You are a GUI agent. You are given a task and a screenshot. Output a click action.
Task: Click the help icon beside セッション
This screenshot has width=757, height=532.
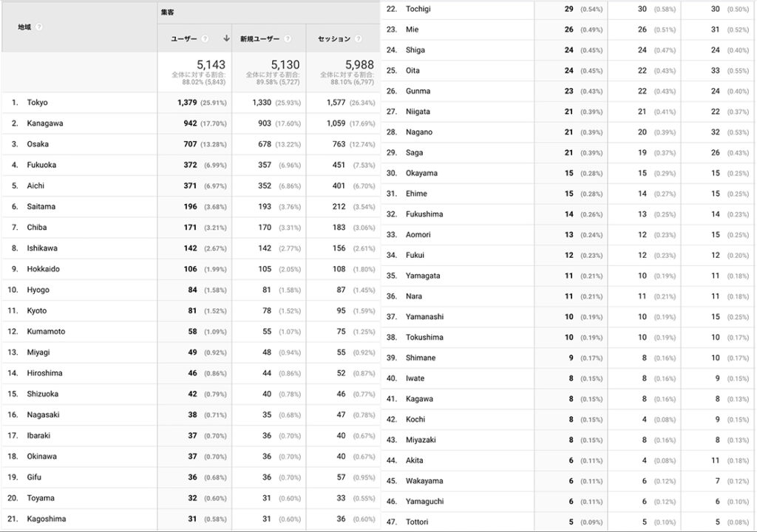pos(359,38)
